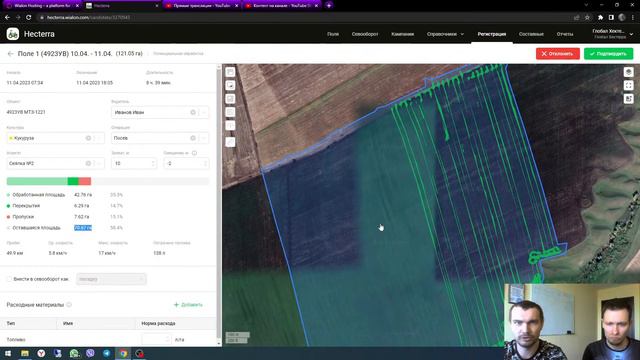Expand the 'Посев' operation dropdown
Screen dimensions: 640x360
point(204,138)
